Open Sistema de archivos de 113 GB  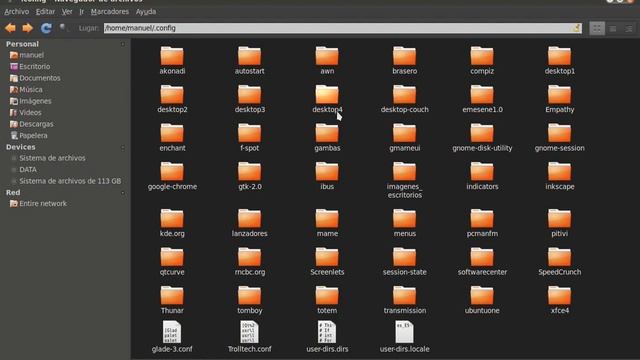pos(65,181)
